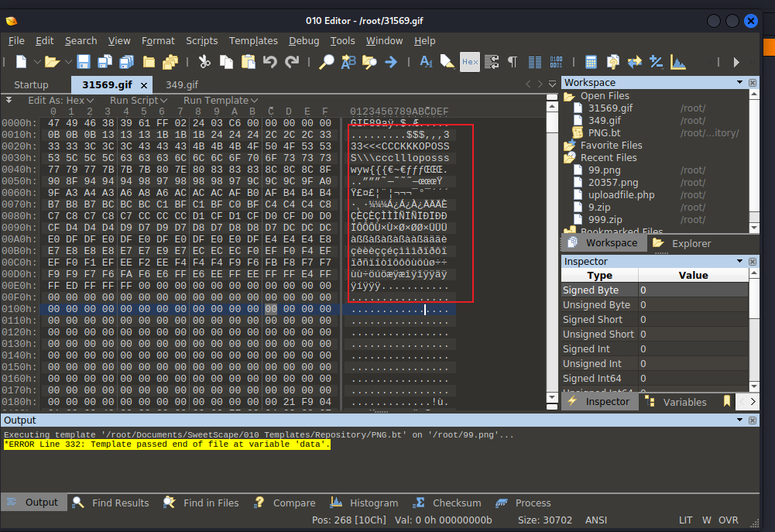Image resolution: width=775 pixels, height=532 pixels.
Task: Click the Workspace panel vertical scrollbar
Action: pyautogui.click(x=754, y=161)
